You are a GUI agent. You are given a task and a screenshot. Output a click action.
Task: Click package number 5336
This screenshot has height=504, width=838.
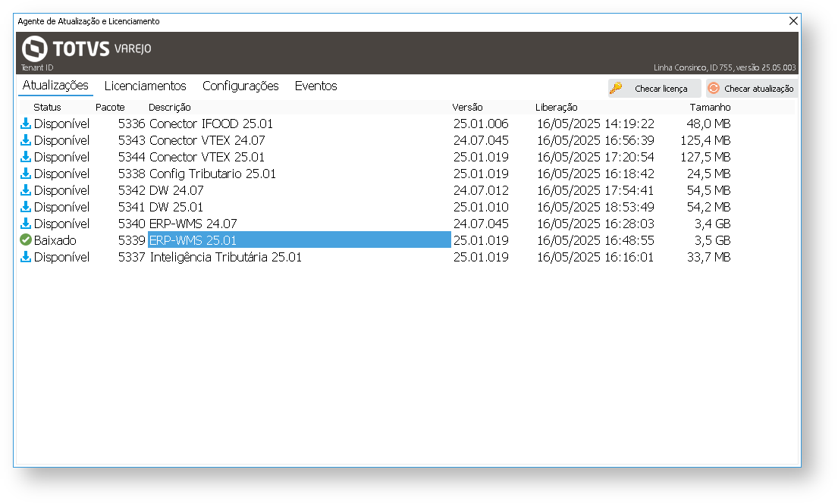(x=131, y=124)
